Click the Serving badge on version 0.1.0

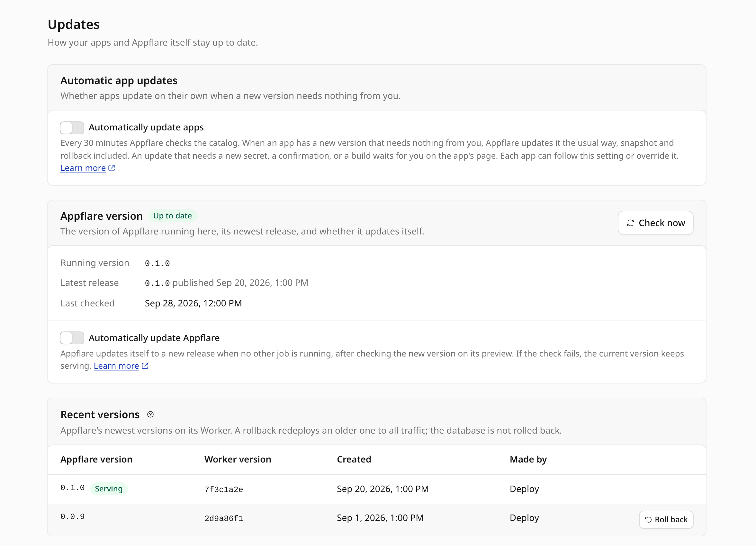coord(109,489)
